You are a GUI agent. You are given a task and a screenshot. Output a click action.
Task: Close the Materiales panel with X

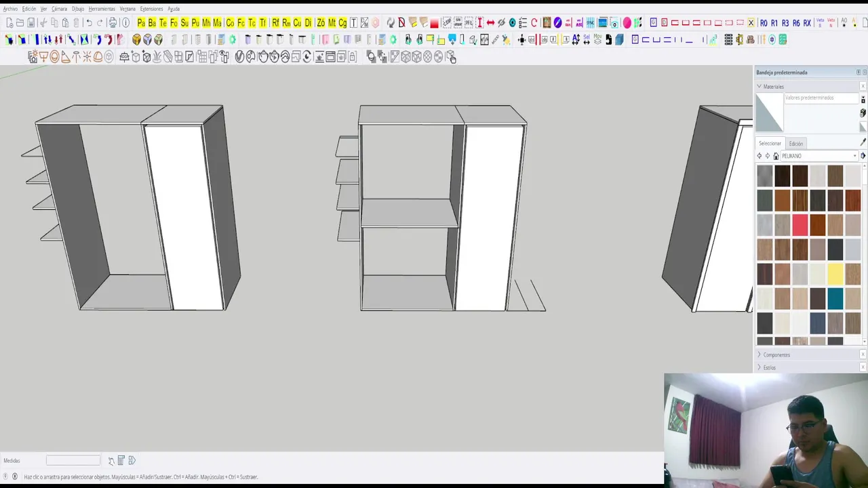tap(863, 86)
